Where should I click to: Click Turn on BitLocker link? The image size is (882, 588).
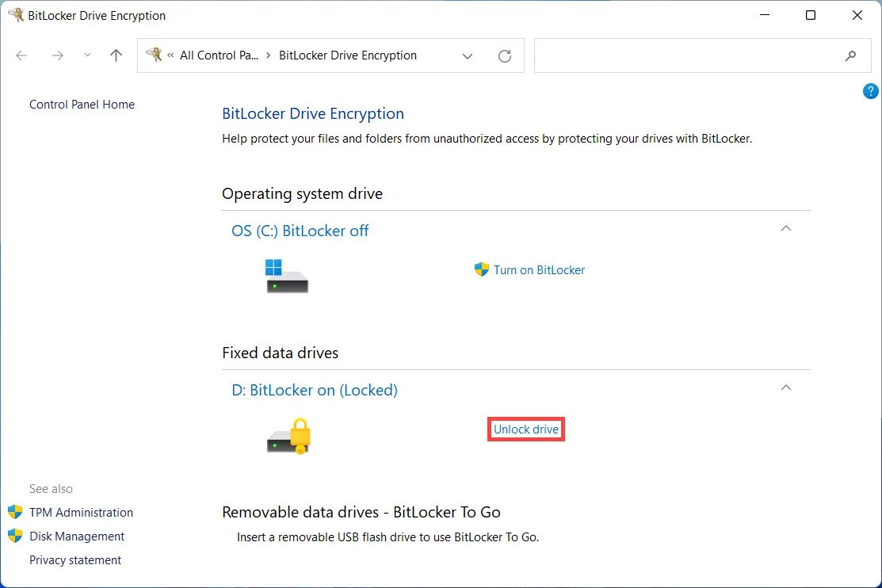pyautogui.click(x=539, y=270)
